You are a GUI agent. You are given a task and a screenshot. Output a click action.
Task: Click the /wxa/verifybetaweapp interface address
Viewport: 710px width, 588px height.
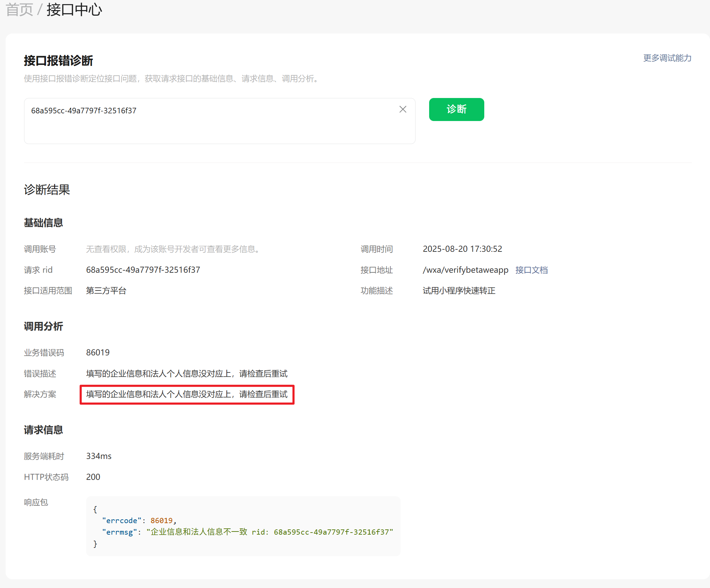[465, 270]
